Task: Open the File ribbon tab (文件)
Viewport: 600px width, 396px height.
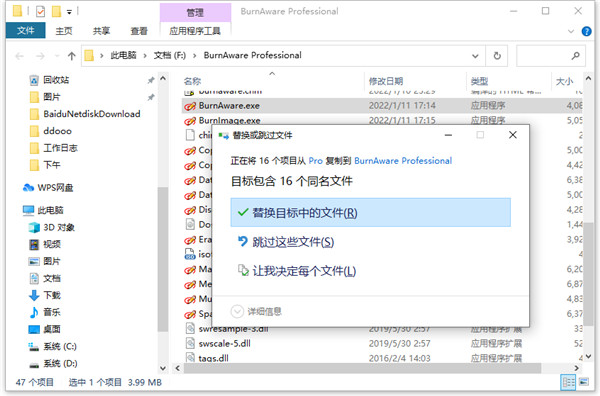Action: (x=26, y=30)
